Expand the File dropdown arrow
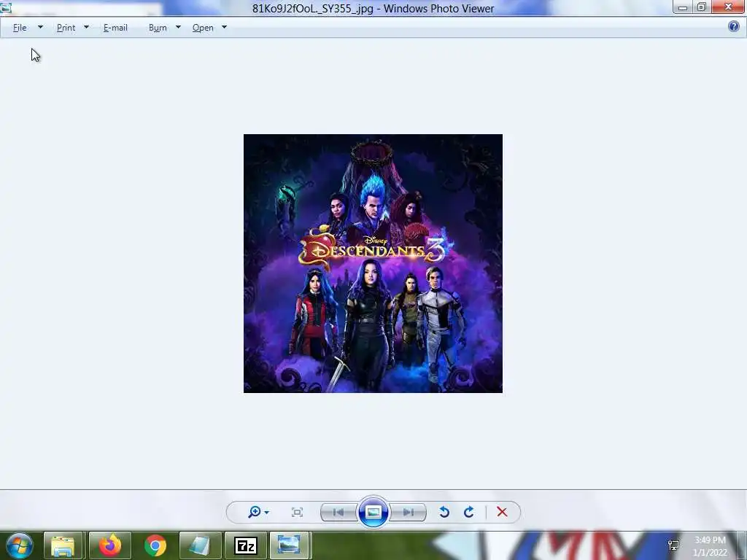747x560 pixels. pos(41,27)
